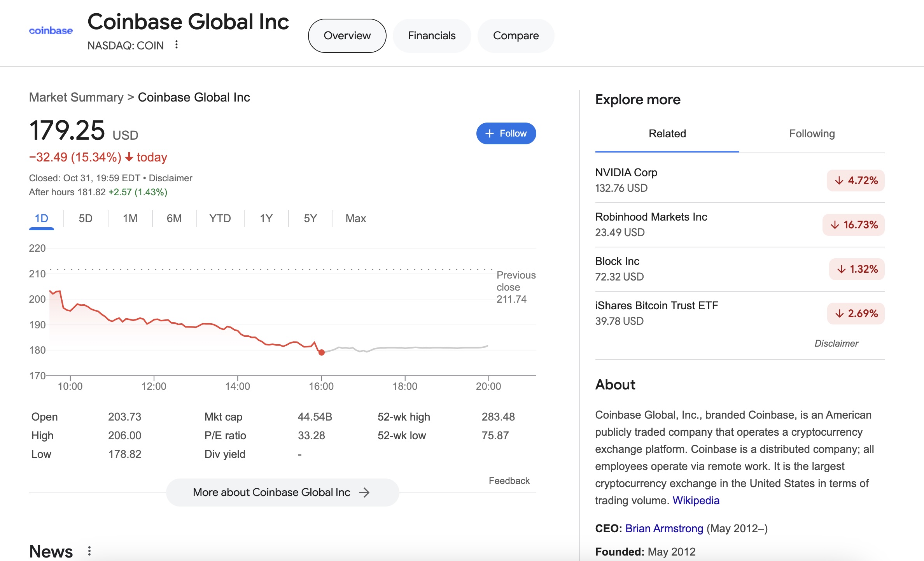Select the Overview tab

click(347, 36)
